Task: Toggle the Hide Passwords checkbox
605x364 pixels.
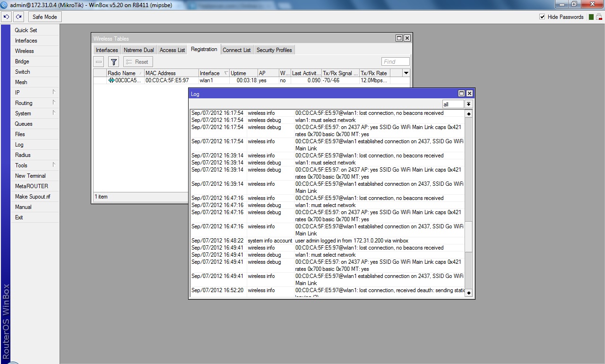Action: coord(542,17)
